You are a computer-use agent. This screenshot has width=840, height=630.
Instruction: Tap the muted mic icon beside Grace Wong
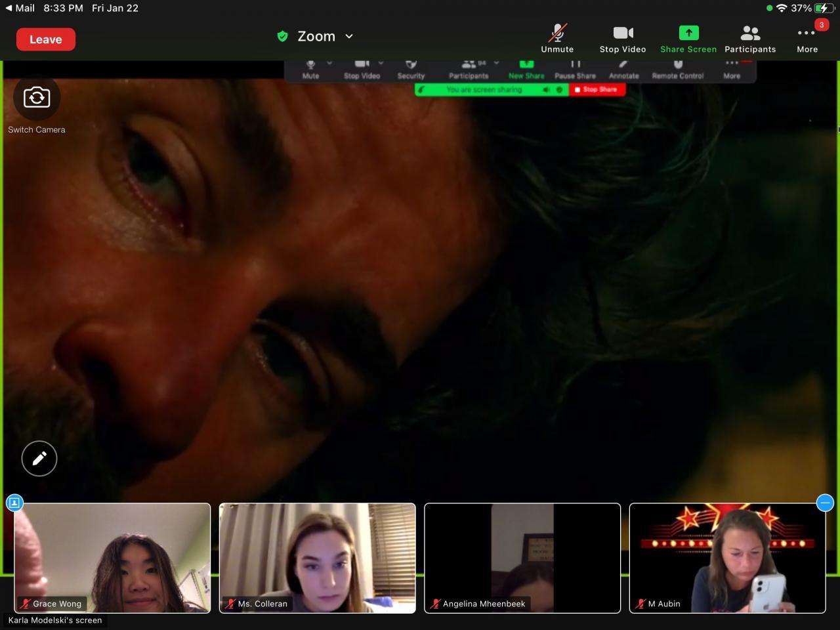click(25, 604)
